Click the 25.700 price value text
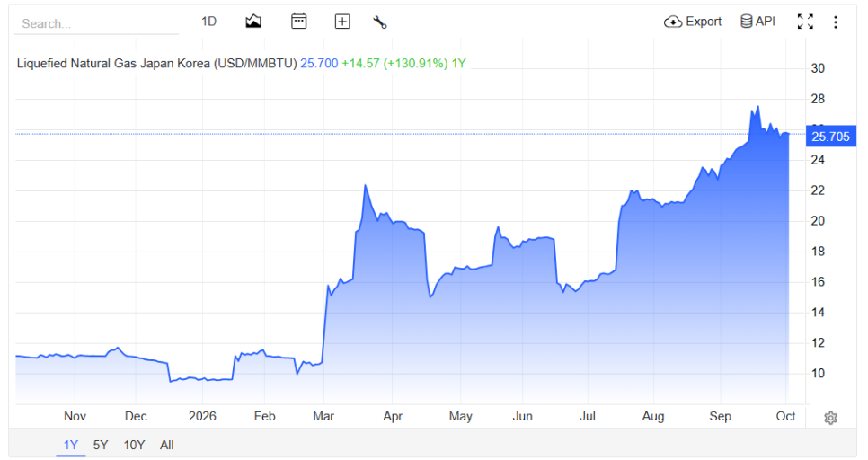The height and width of the screenshot is (460, 868). pyautogui.click(x=319, y=64)
